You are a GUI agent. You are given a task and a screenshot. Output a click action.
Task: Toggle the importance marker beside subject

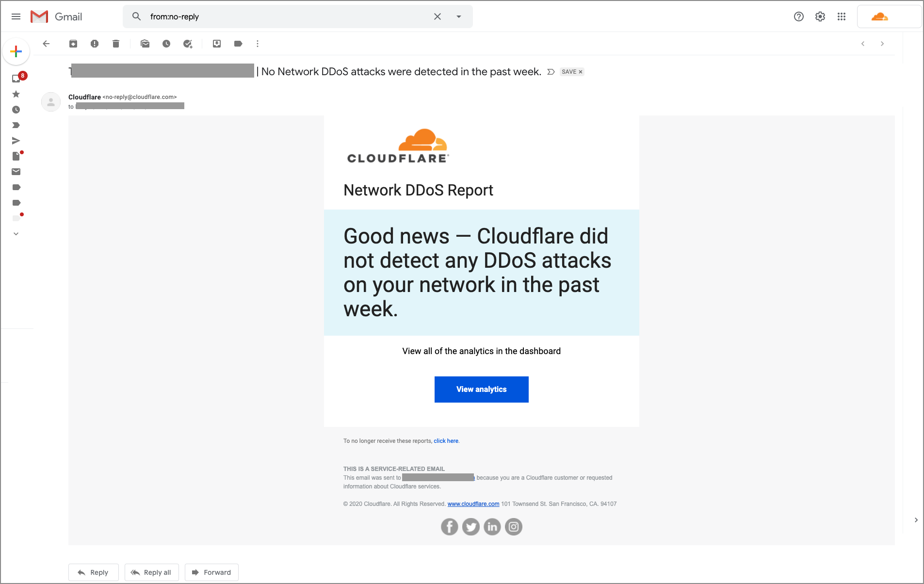[x=551, y=72]
